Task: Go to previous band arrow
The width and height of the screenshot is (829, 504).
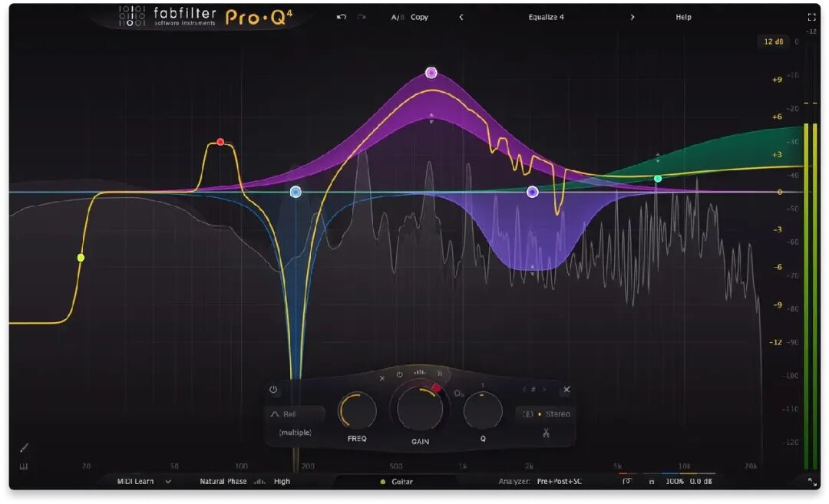Action: [x=524, y=390]
